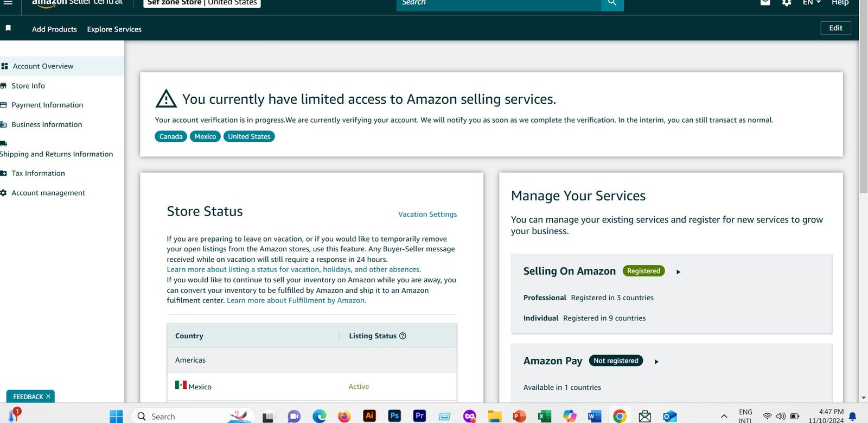Launch Adobe Illustrator from the taskbar
The width and height of the screenshot is (868, 423).
coord(369,416)
